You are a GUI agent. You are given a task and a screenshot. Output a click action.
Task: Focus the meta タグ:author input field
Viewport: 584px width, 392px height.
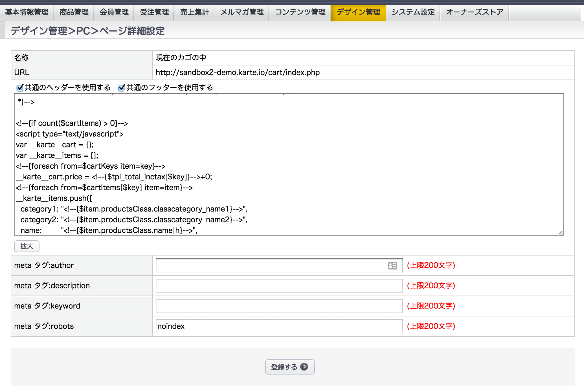pyautogui.click(x=279, y=265)
